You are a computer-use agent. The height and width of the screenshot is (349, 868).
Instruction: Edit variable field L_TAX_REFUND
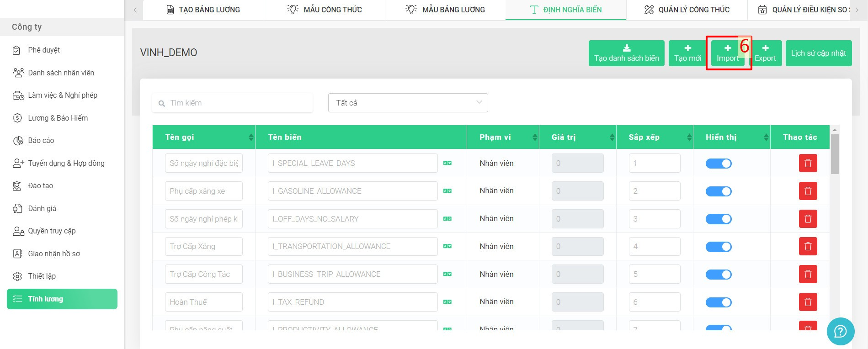click(x=353, y=302)
